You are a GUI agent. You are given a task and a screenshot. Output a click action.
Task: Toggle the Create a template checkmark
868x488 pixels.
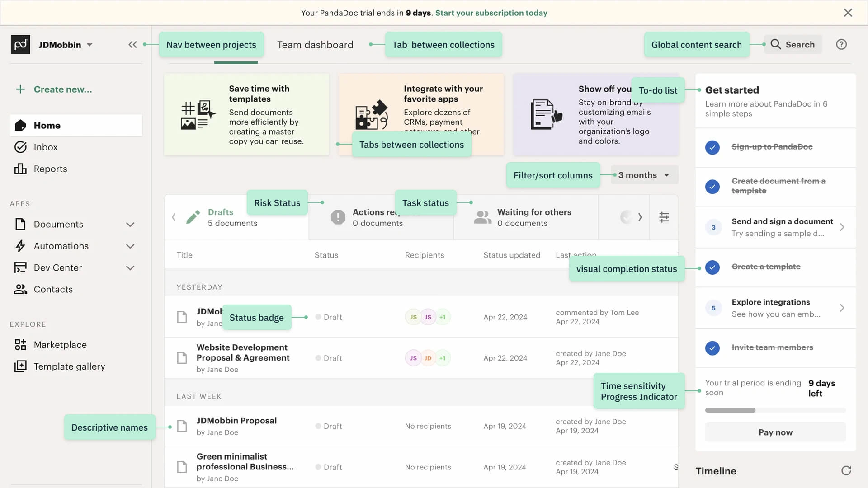712,267
